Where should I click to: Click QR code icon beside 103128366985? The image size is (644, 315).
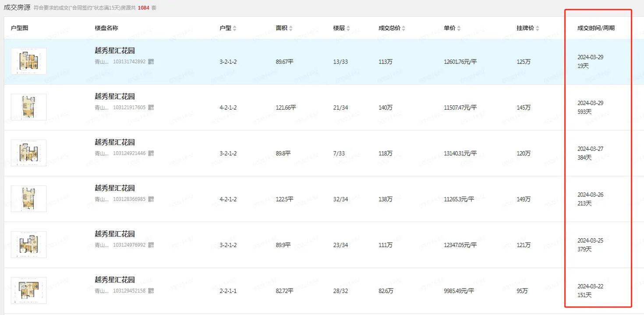[151, 199]
